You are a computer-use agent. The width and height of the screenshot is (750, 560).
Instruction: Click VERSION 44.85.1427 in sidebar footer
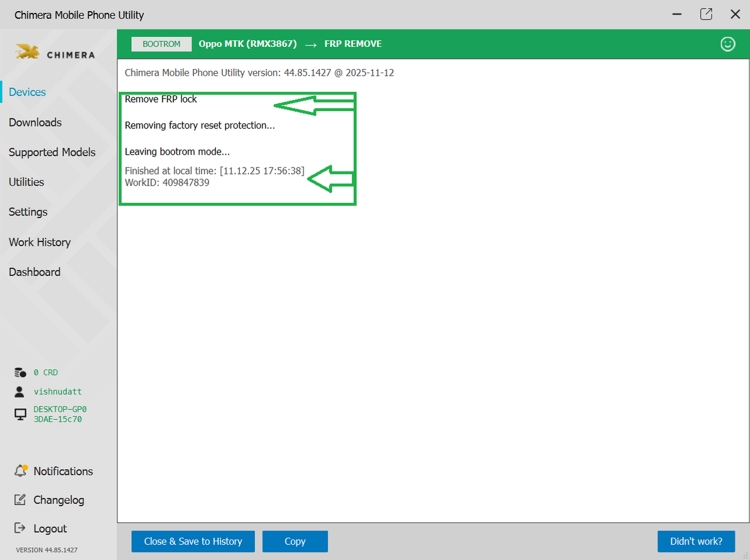point(46,550)
